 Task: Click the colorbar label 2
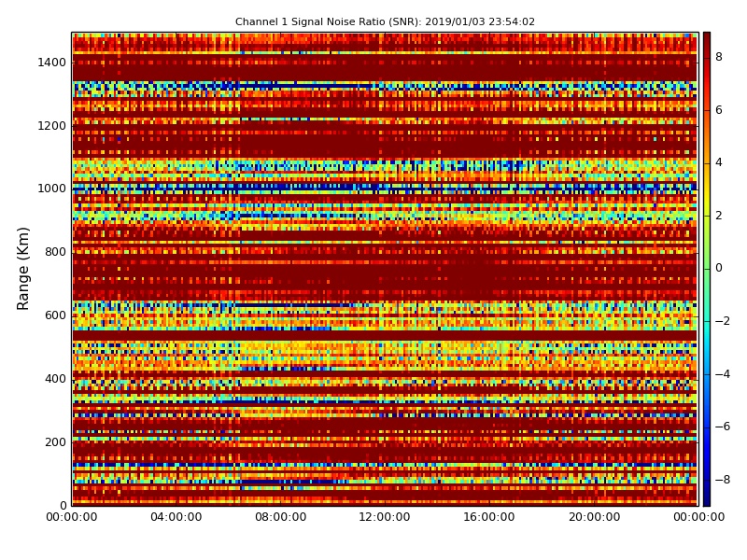(x=719, y=216)
